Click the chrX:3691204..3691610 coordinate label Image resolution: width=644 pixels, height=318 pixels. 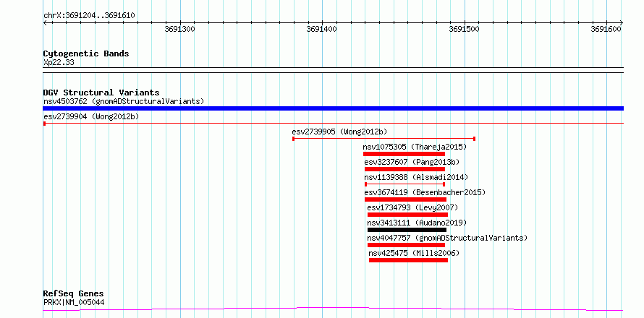89,16
